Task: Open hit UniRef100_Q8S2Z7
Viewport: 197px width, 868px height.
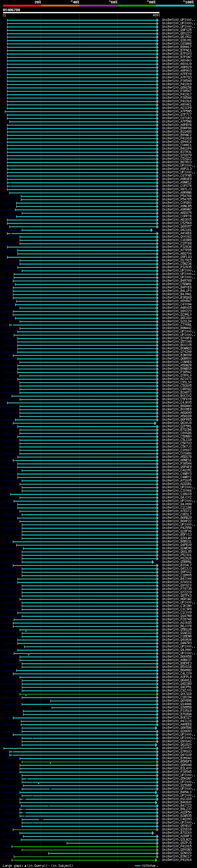Action: (x=177, y=33)
